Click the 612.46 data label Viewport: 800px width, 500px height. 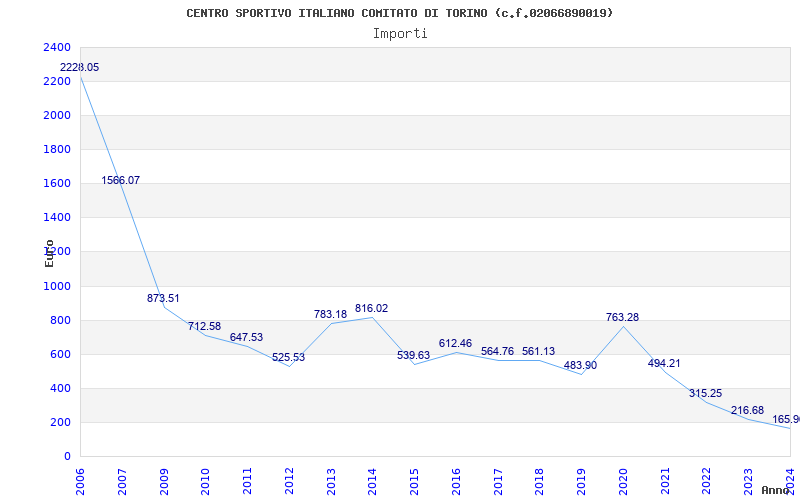point(455,343)
